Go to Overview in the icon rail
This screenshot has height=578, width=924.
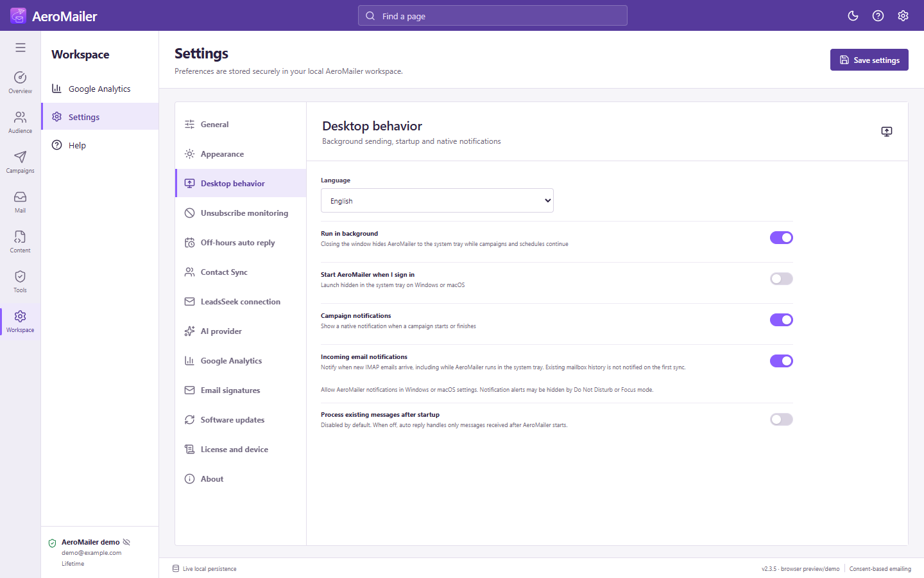click(21, 82)
